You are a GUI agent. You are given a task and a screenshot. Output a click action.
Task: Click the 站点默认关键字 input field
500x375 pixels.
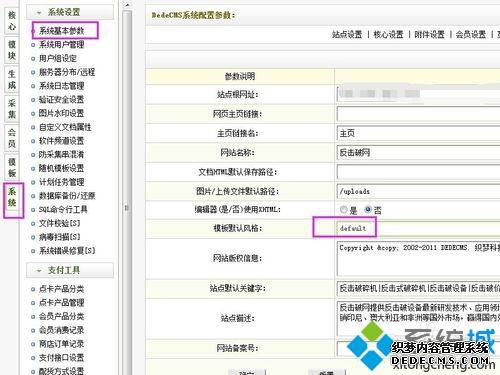tap(419, 288)
